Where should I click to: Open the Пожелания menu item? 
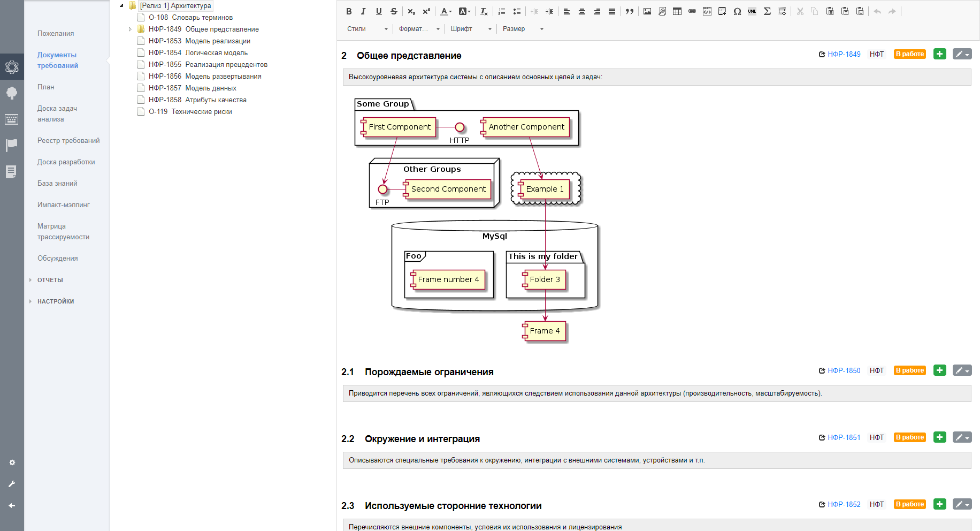pos(56,33)
